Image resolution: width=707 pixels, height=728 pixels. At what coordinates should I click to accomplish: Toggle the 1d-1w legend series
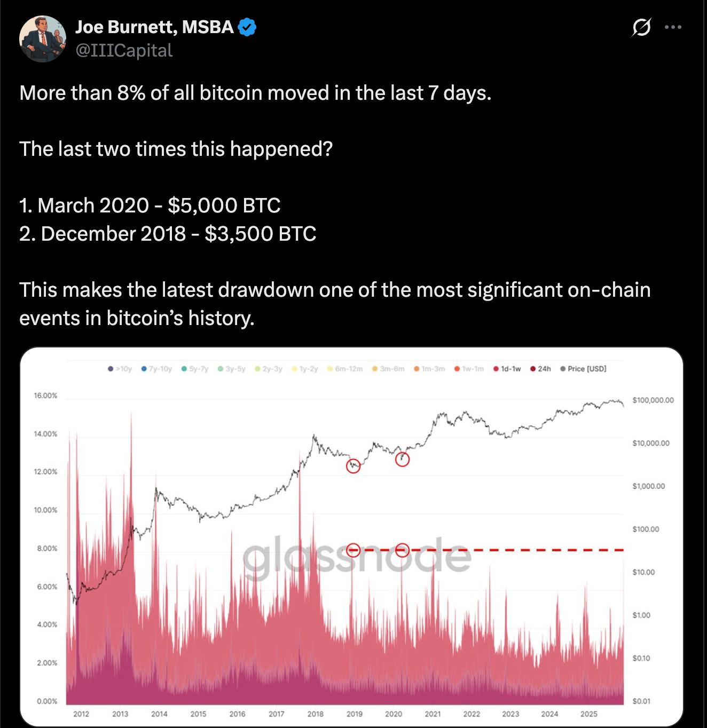tap(507, 369)
